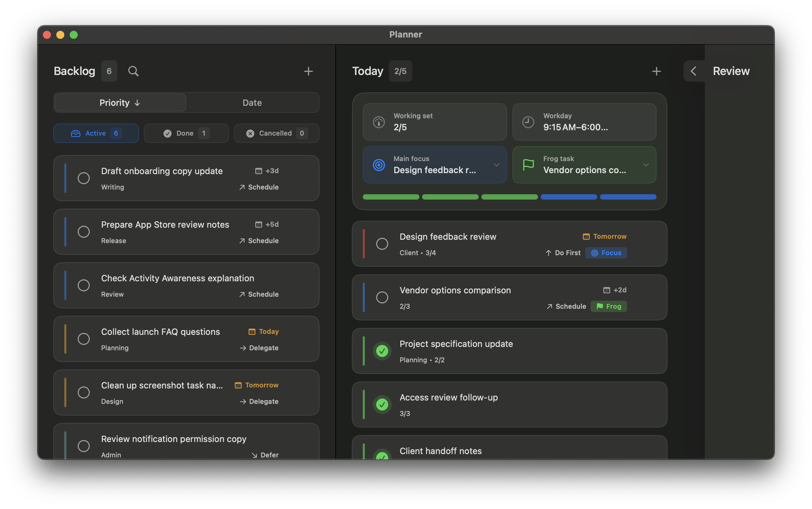Screen dimensions: 812x509
Task: Click the Done filter checkmark icon
Action: (x=167, y=133)
